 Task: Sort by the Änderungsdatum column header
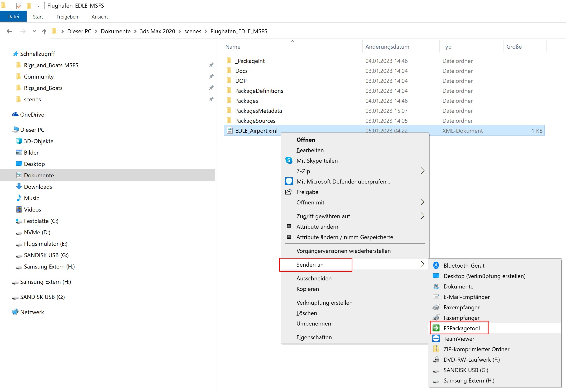(387, 47)
